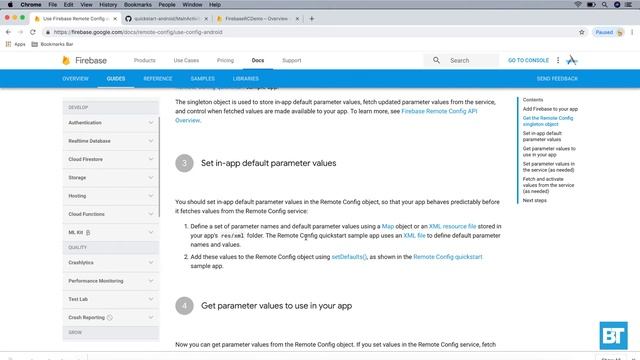Close the Use Firebase Remote Config tab
The image size is (640, 360).
click(115, 19)
